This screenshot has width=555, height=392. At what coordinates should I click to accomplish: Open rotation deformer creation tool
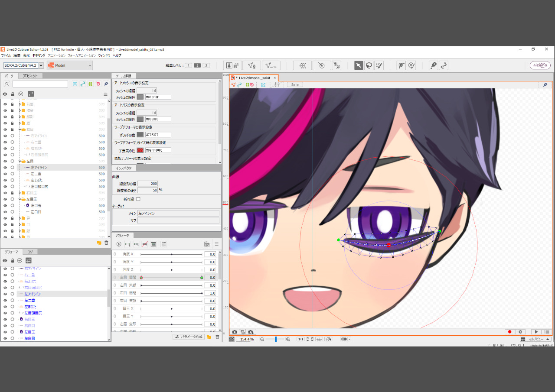(x=336, y=65)
